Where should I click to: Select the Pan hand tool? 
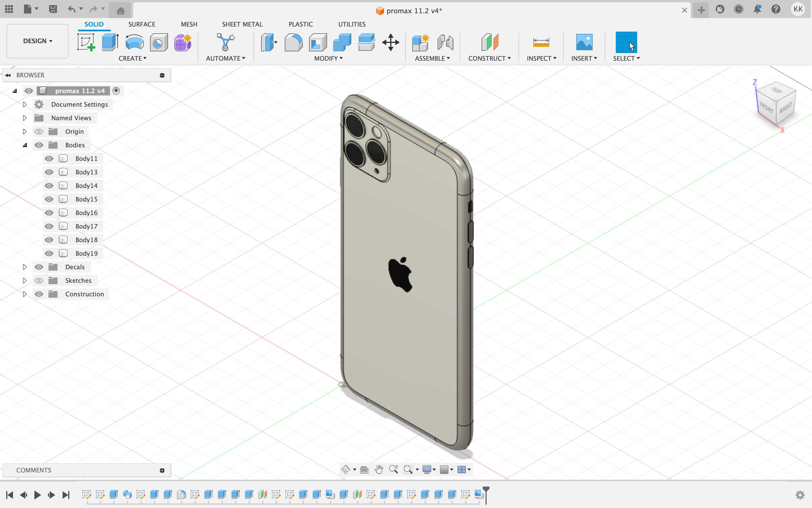(x=379, y=469)
